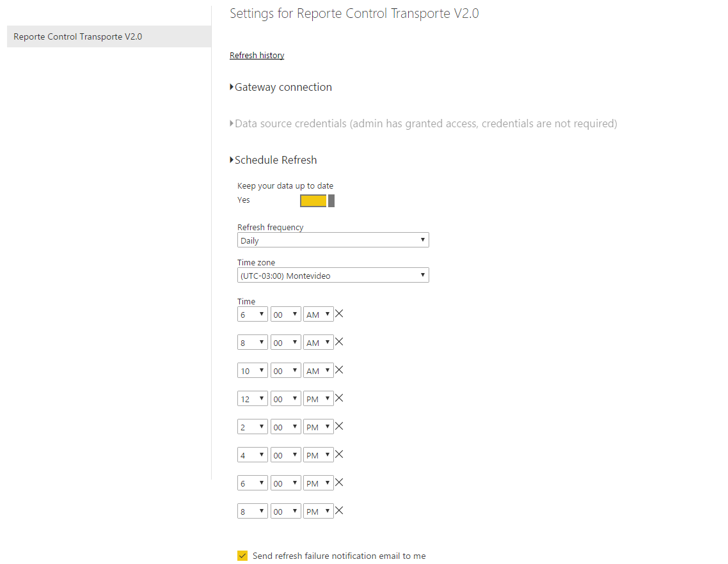Open hour dropdown for 8 AM row
This screenshot has height=564, width=728.
click(252, 343)
